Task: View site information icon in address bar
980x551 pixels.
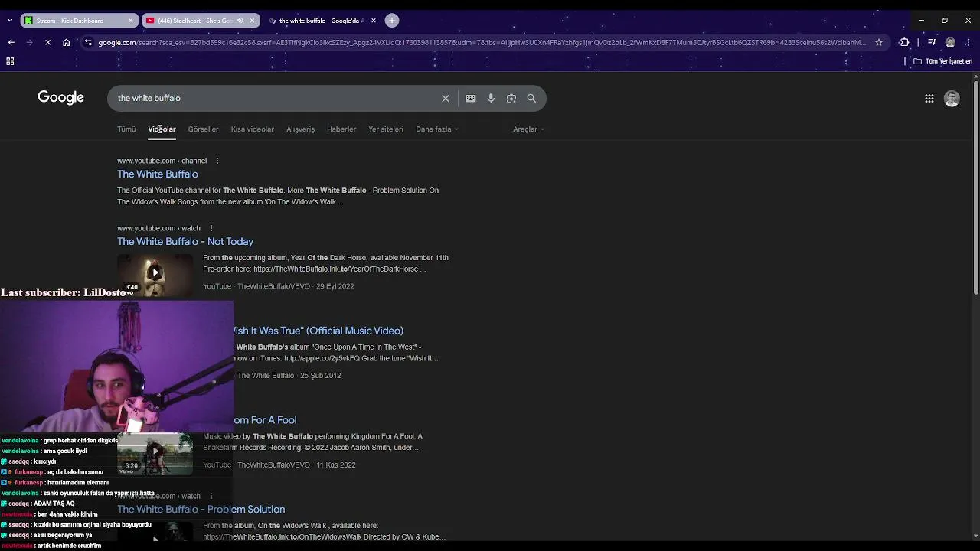Action: point(88,43)
